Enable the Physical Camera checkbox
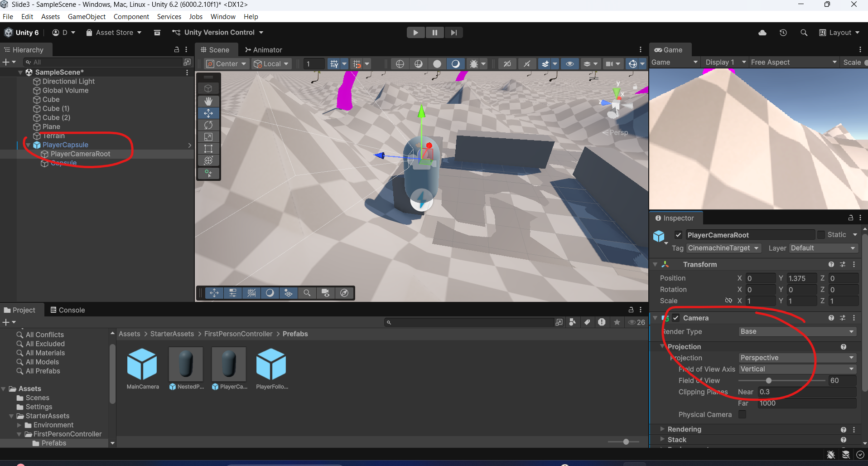The height and width of the screenshot is (466, 868). pyautogui.click(x=743, y=414)
